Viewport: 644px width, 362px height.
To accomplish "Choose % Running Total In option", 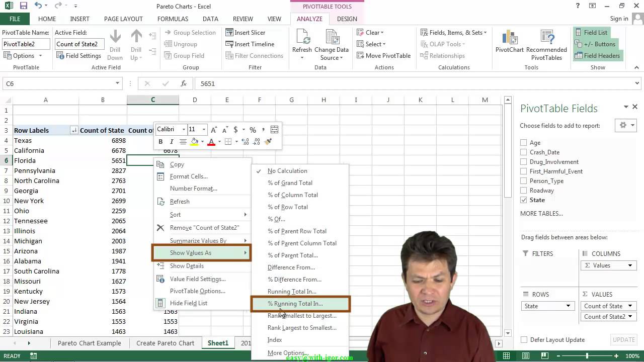I will coord(300,304).
